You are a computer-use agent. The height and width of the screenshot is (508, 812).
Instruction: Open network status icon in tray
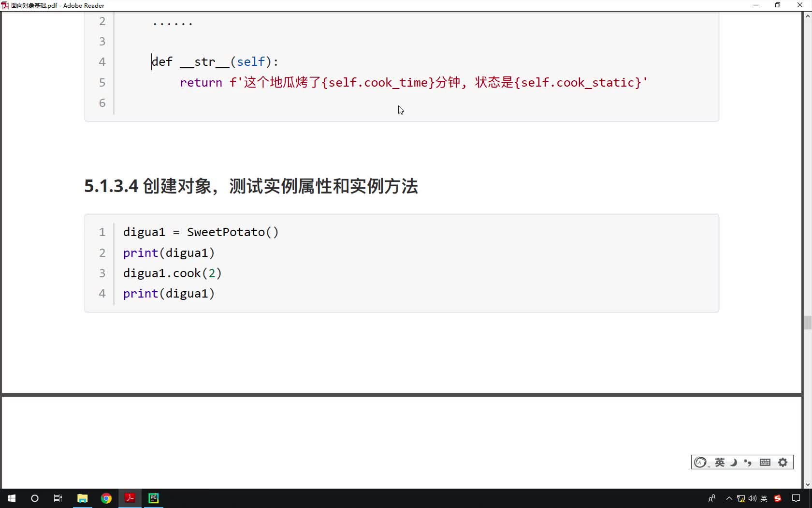tap(741, 498)
